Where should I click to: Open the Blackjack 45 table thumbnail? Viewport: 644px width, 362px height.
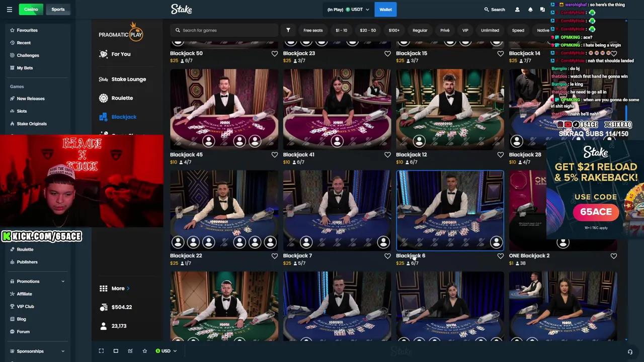224,109
